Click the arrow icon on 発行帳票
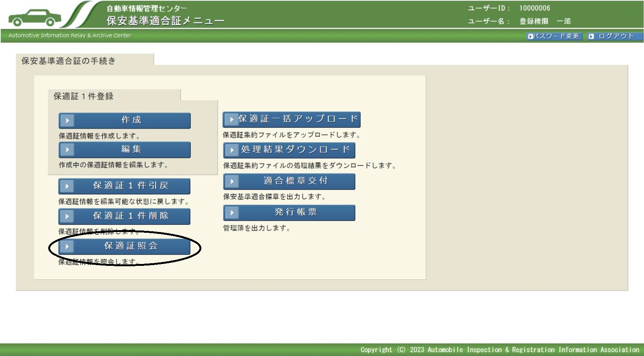Screen dimensions: 644x356 coord(232,213)
